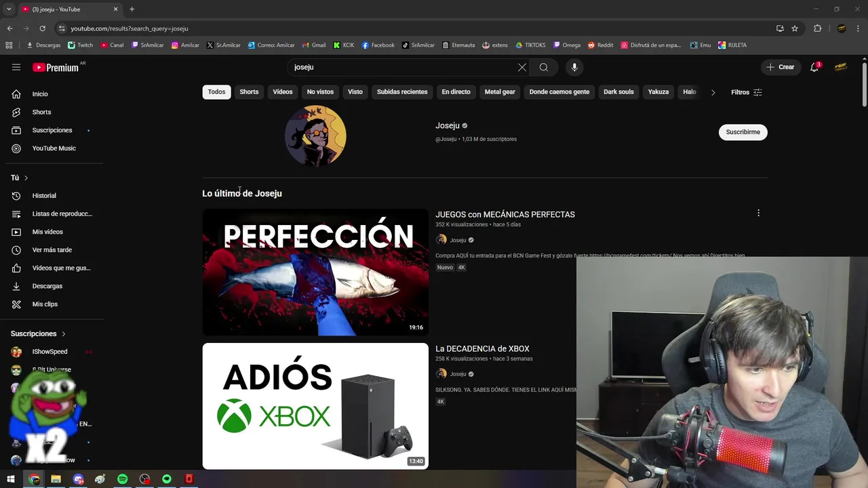Open File Explorer from the taskbar
The image size is (868, 488).
(56, 479)
